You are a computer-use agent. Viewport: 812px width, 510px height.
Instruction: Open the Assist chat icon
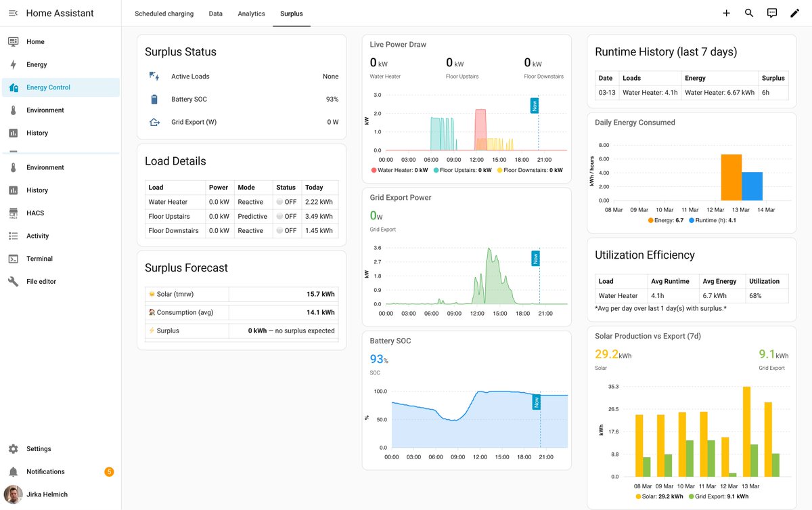click(772, 13)
